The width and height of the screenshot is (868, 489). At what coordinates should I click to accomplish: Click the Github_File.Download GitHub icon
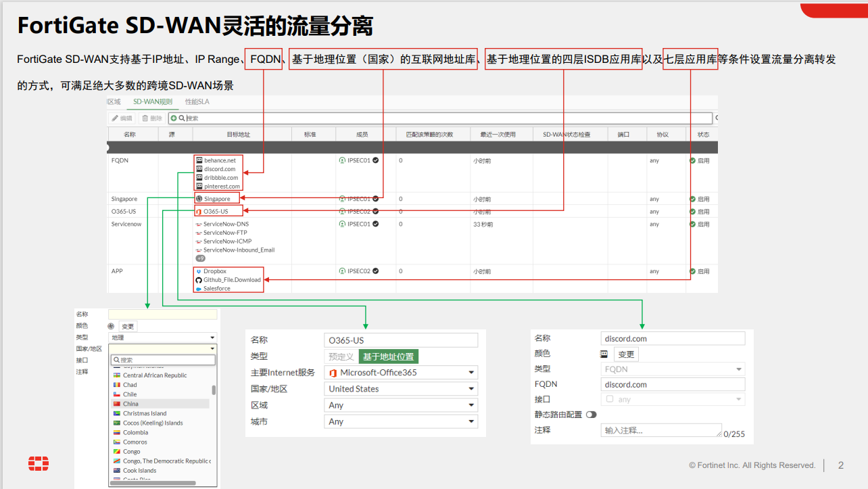(x=199, y=280)
